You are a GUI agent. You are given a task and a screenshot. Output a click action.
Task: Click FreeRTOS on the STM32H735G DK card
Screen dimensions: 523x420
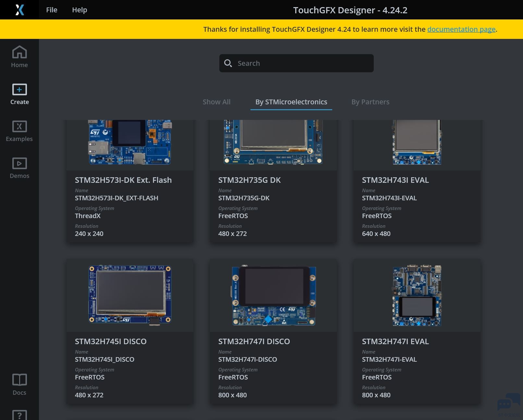tap(233, 216)
